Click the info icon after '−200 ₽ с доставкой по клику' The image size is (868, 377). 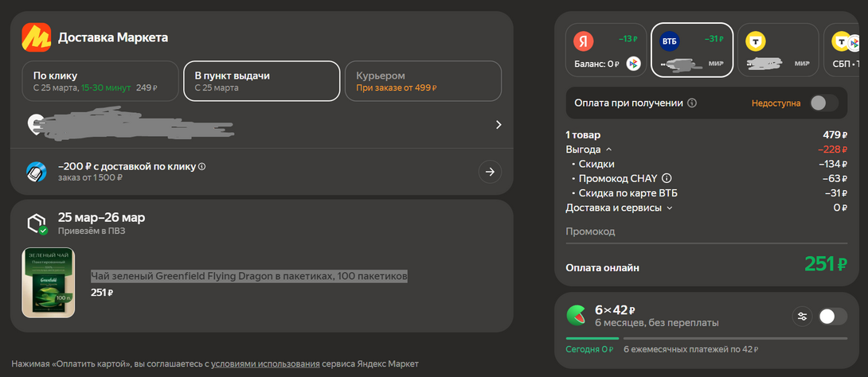point(202,167)
